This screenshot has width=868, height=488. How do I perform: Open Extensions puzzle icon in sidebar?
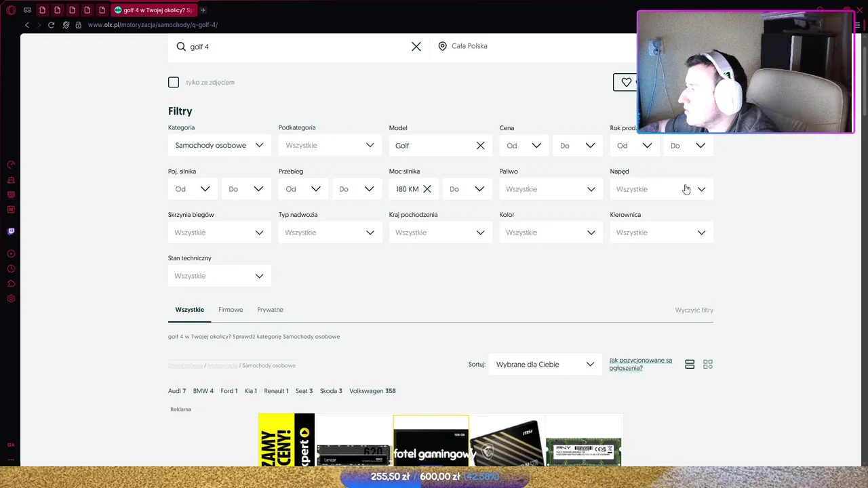coord(11,283)
